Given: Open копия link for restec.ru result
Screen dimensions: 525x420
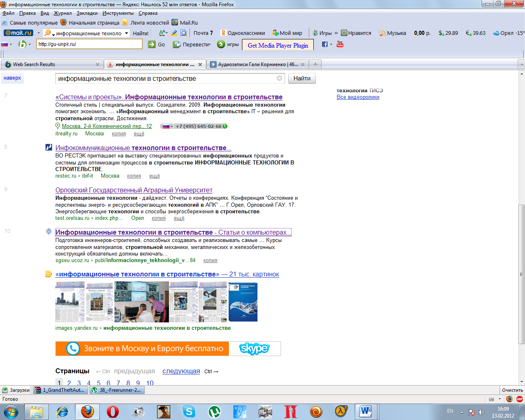Looking at the screenshot, I should click(134, 176).
